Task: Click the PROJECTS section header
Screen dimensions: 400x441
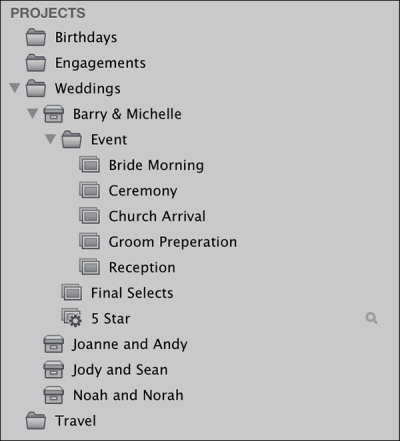Action: tap(48, 13)
